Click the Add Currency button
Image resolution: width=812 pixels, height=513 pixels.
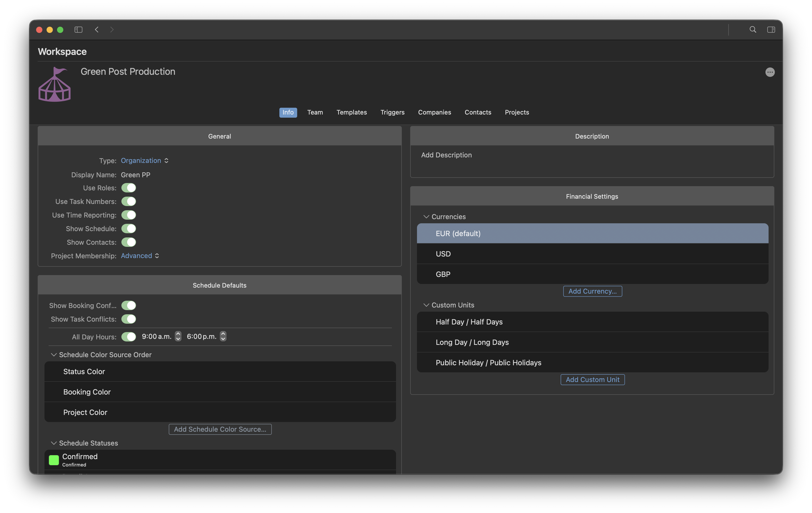pyautogui.click(x=592, y=291)
